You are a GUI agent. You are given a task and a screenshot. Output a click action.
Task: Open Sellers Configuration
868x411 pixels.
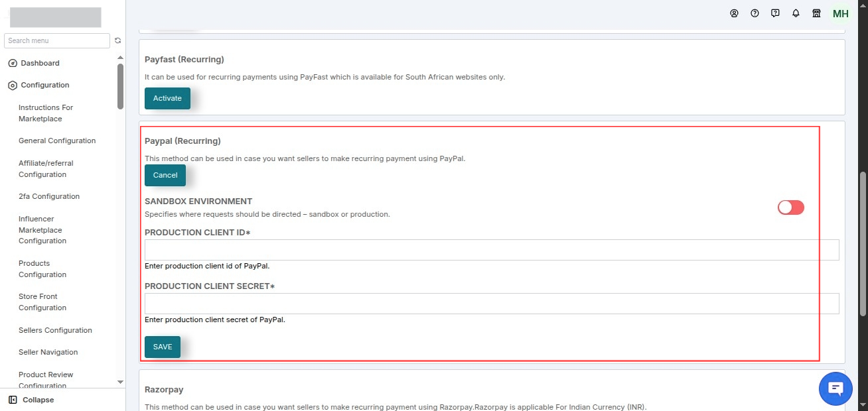pyautogui.click(x=55, y=330)
